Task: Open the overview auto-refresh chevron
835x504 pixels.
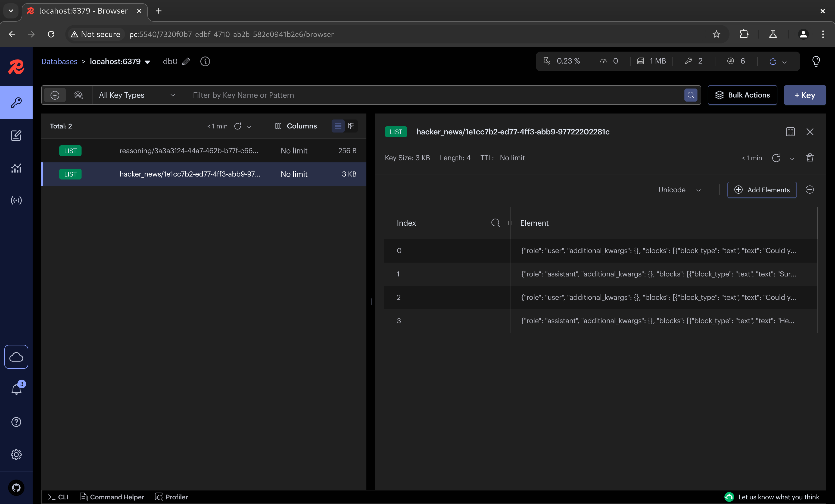Action: tap(784, 62)
